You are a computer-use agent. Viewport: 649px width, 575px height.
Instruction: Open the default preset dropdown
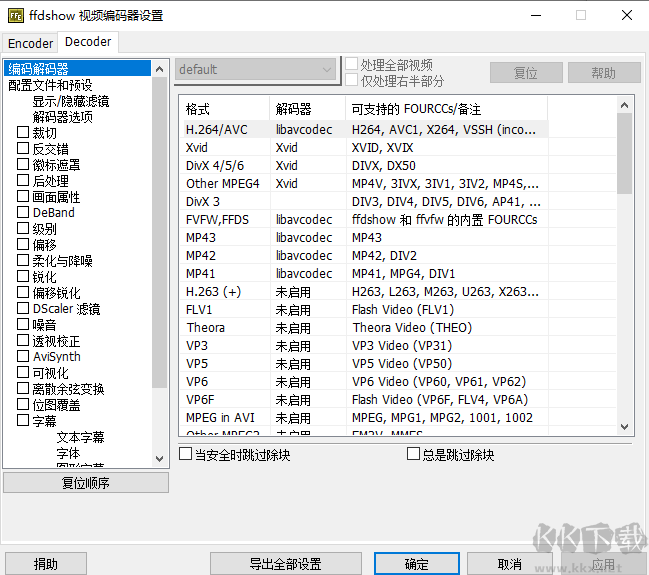point(256,70)
